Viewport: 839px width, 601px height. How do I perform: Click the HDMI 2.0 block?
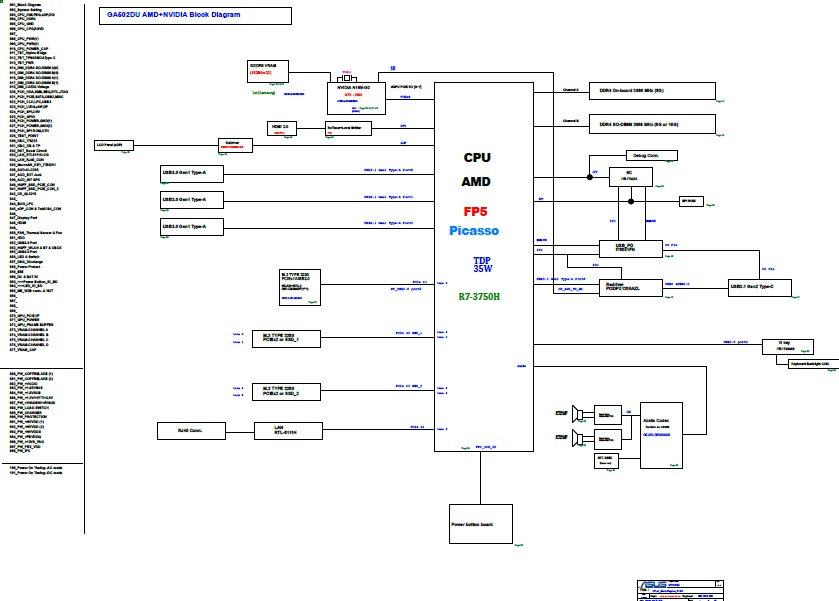click(281, 128)
